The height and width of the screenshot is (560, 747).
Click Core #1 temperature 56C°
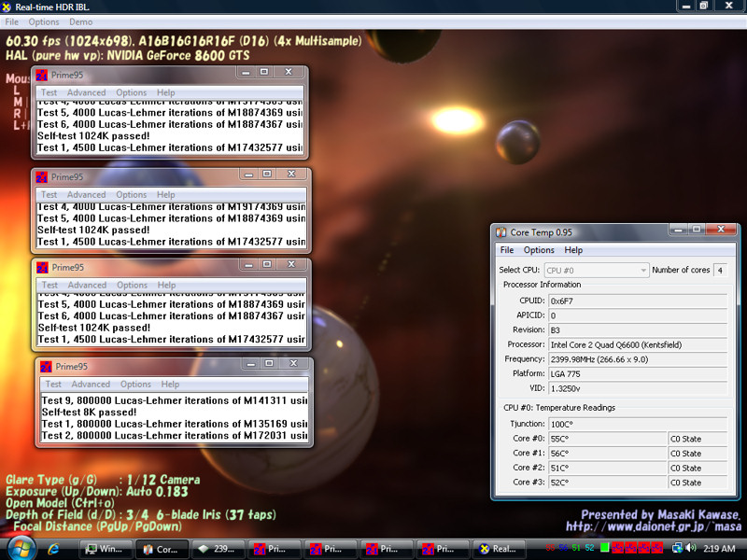tap(608, 454)
